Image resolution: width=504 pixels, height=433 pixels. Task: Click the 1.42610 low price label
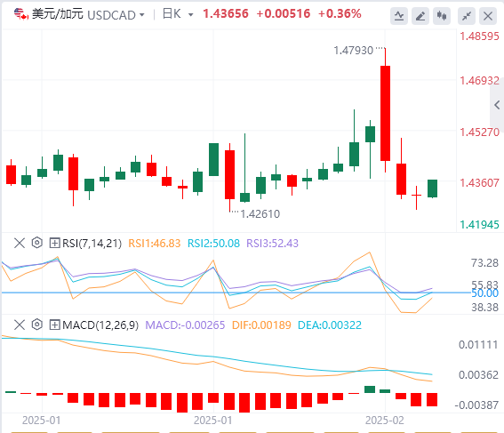(x=260, y=214)
